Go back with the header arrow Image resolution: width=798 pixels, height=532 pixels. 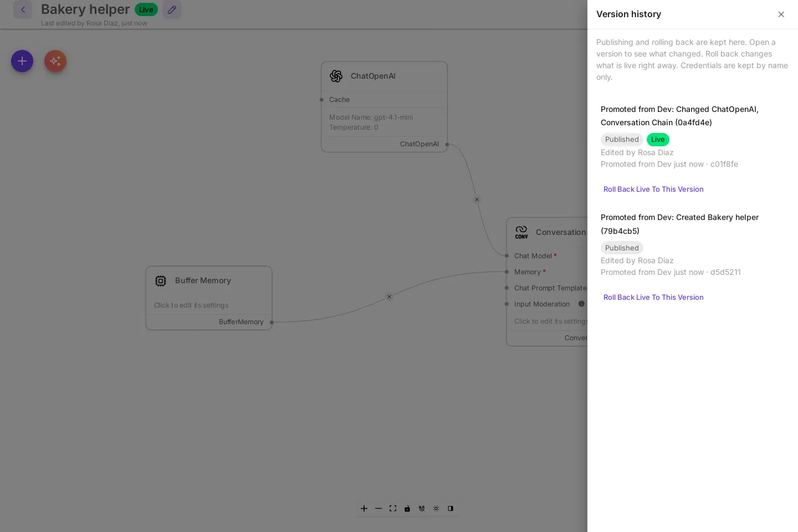(23, 9)
